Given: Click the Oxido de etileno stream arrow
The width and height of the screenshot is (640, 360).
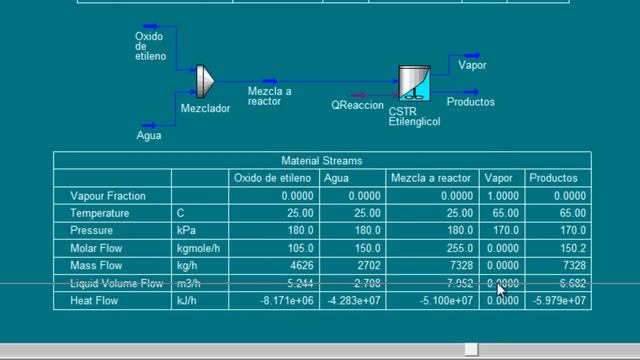Looking at the screenshot, I should coord(150,26).
